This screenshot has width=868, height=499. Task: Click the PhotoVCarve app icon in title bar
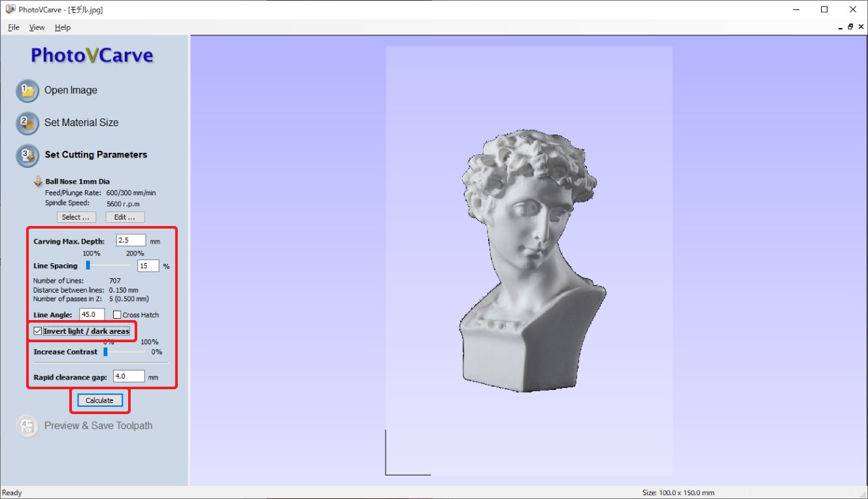pos(10,10)
